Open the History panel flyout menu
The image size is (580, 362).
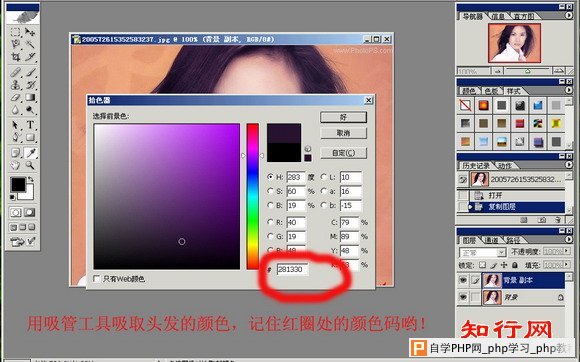click(569, 165)
